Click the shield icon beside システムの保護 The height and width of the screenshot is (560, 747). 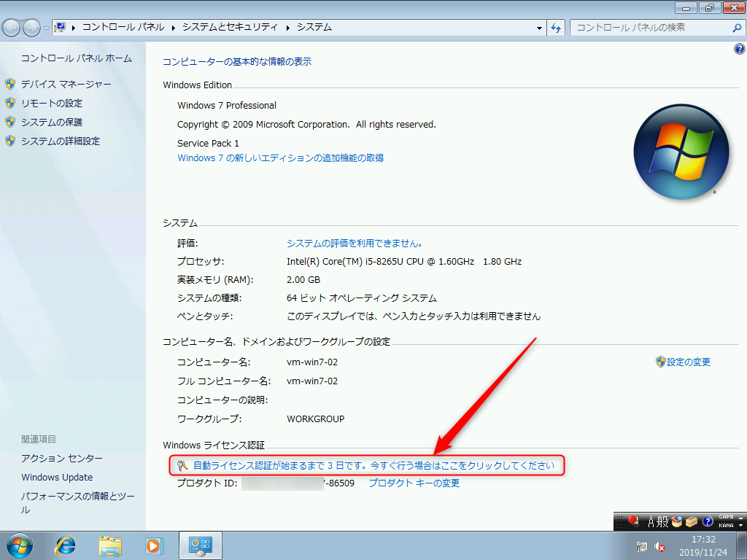[x=10, y=122]
